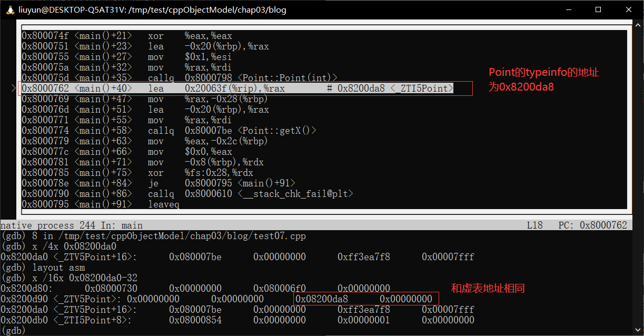Click the Tux penguin icon in title bar
Image resolution: width=644 pixels, height=336 pixels.
9,9
